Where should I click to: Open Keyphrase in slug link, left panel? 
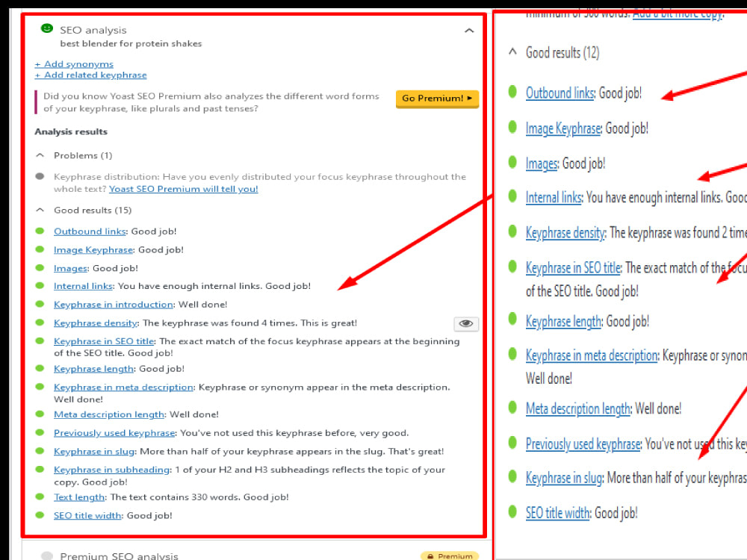[94, 451]
